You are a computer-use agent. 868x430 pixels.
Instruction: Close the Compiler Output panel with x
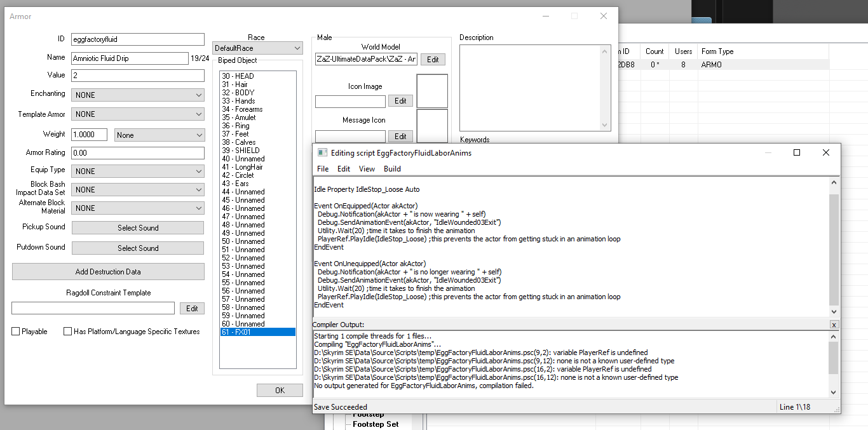834,325
